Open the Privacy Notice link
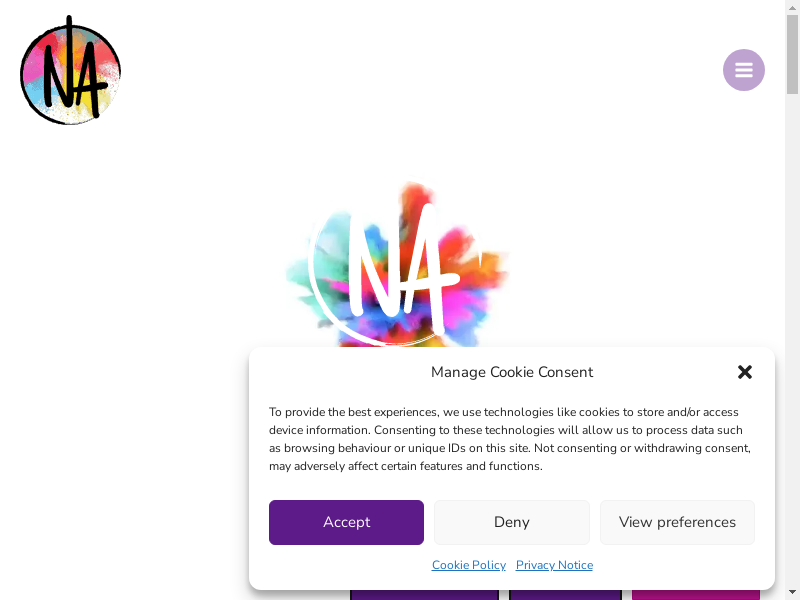Screen dimensions: 800x600 [555, 565]
